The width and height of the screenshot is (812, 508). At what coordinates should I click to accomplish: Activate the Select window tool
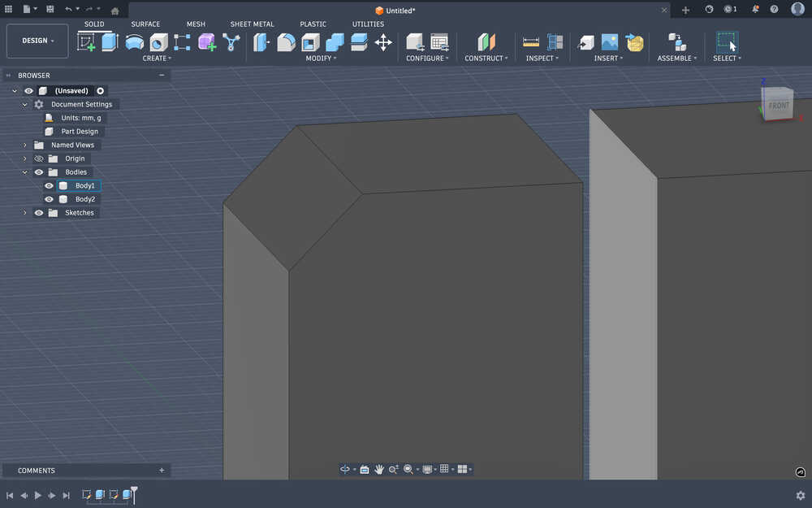pyautogui.click(x=727, y=42)
